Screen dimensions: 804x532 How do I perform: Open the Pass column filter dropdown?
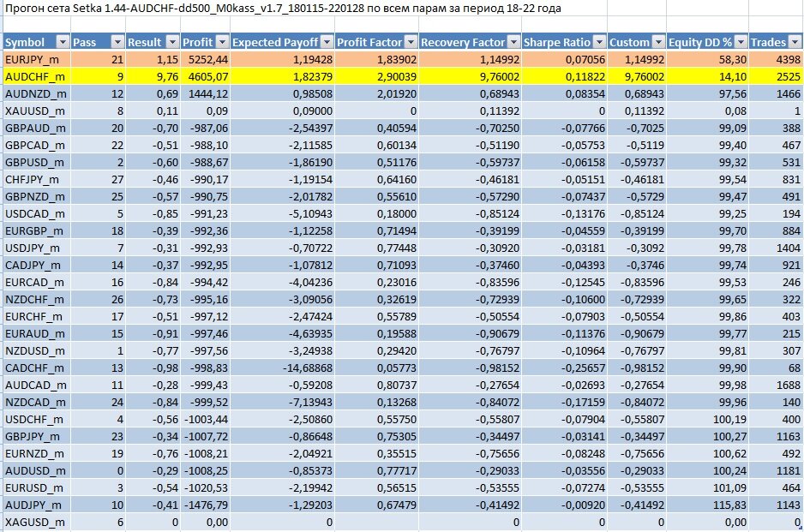point(117,42)
